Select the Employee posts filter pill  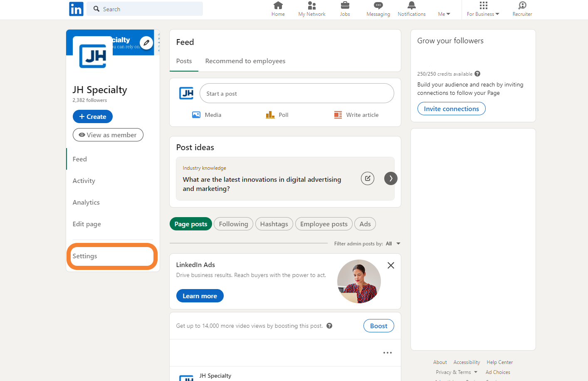324,224
